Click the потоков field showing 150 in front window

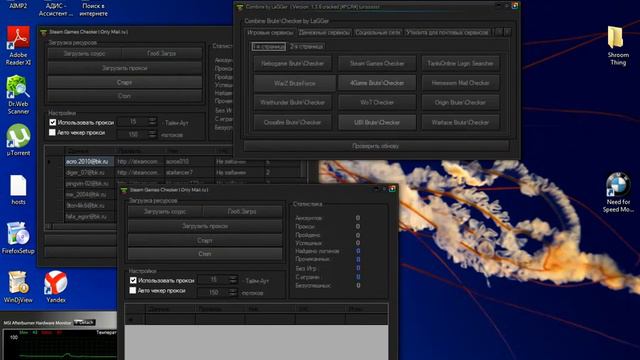pos(213,292)
